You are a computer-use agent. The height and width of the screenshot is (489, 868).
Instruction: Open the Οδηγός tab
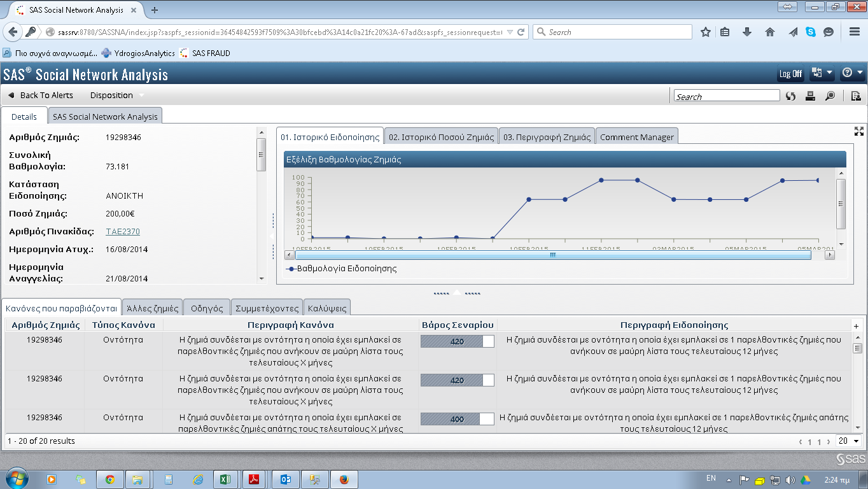point(207,308)
